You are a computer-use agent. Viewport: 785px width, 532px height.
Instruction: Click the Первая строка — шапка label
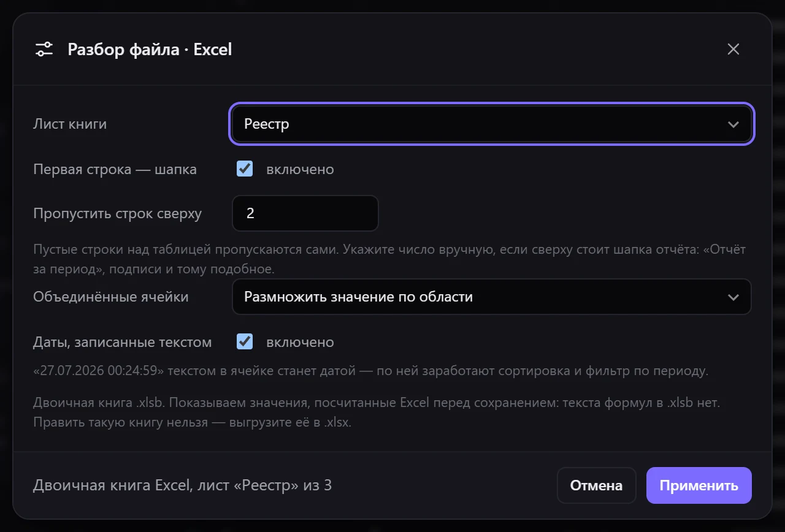pyautogui.click(x=115, y=169)
